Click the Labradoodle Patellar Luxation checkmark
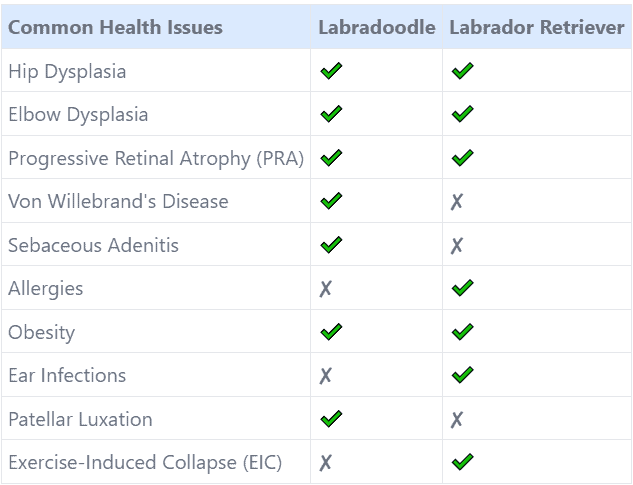Image resolution: width=633 pixels, height=485 pixels. point(331,419)
